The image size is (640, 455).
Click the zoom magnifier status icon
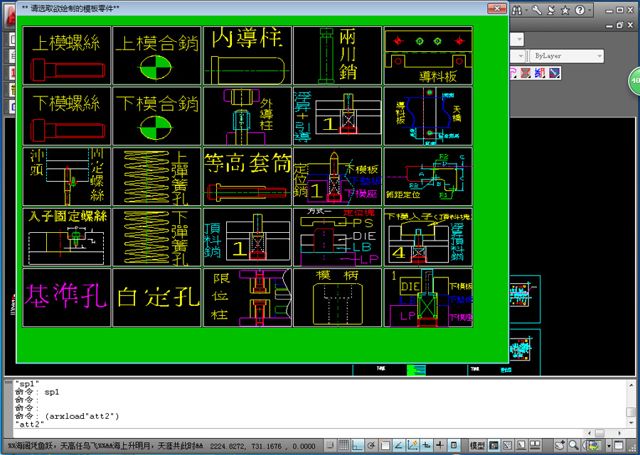[574, 445]
